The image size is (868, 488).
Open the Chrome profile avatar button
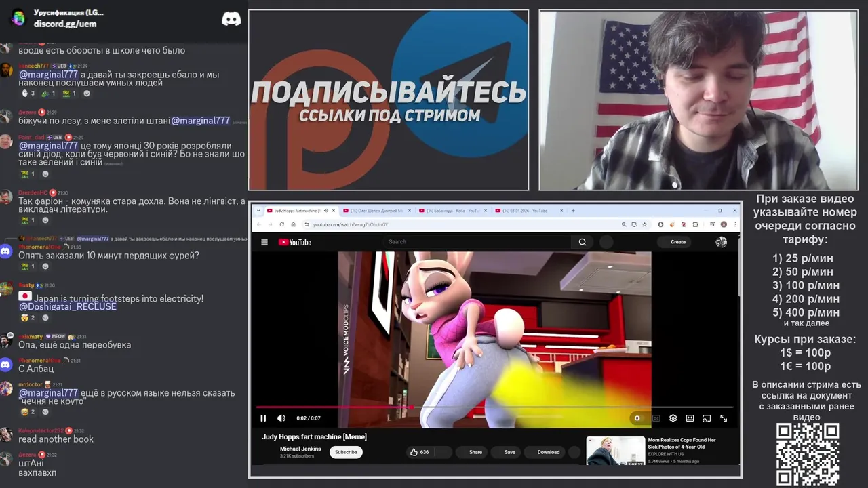tap(724, 224)
